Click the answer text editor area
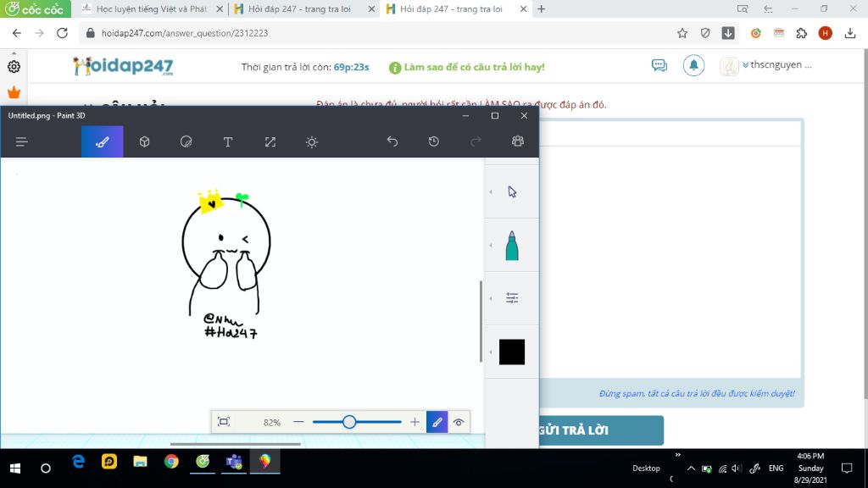Viewport: 868px width, 488px height. (x=670, y=262)
